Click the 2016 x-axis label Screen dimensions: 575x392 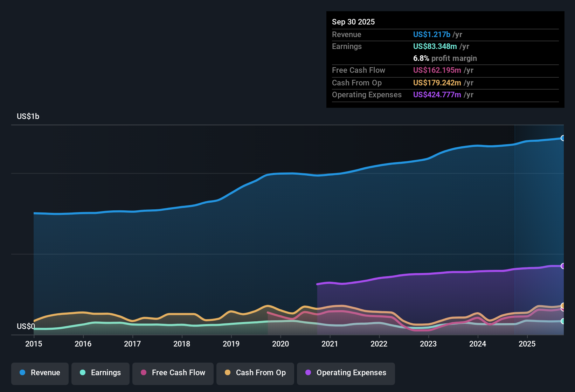(83, 344)
